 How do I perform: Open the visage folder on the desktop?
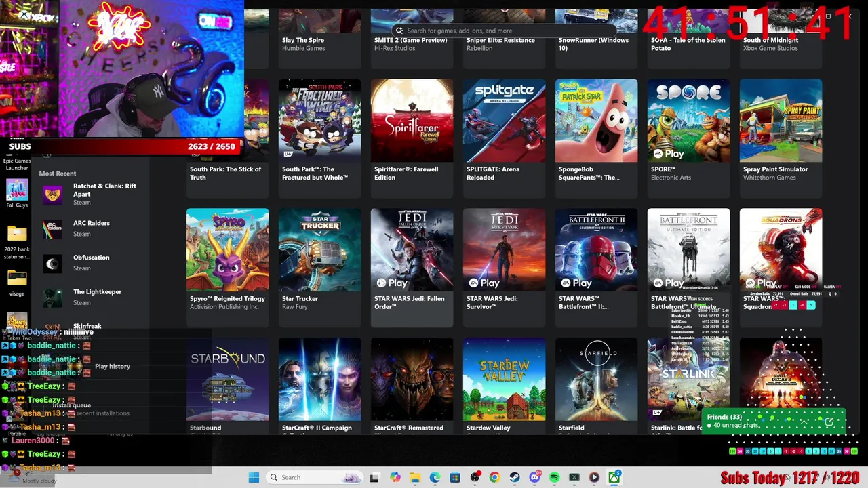click(17, 283)
